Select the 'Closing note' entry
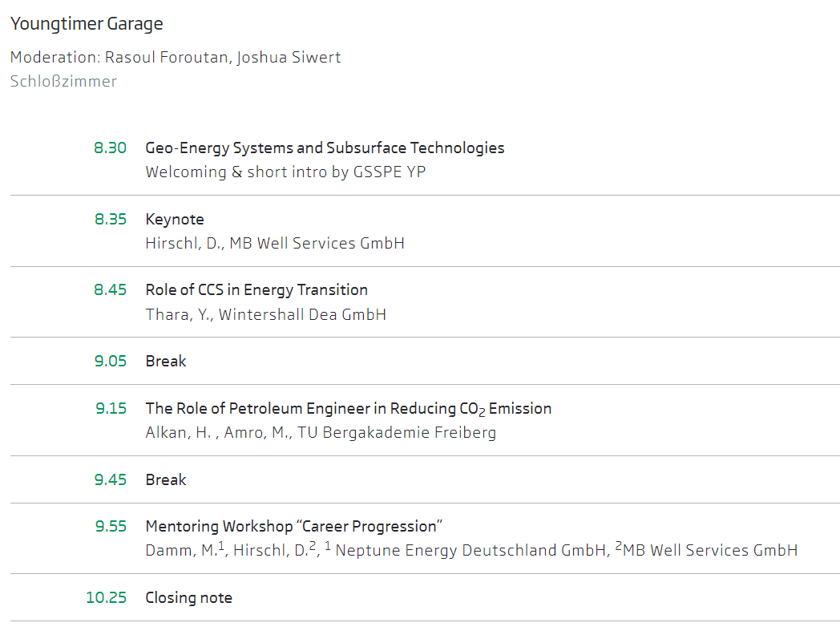Image resolution: width=840 pixels, height=643 pixels. pos(188,598)
